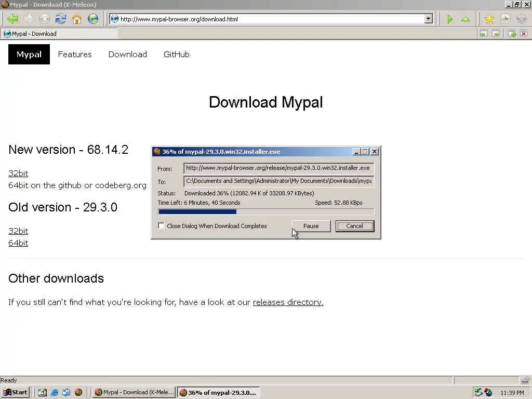This screenshot has width=532, height=399.
Task: Select the Mypal - Download browser tab
Action: click(x=59, y=34)
